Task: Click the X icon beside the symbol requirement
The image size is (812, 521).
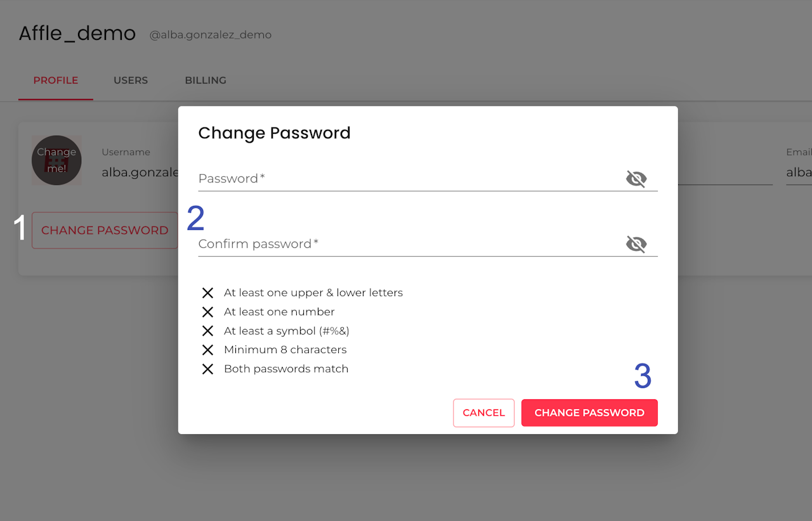Action: [207, 331]
